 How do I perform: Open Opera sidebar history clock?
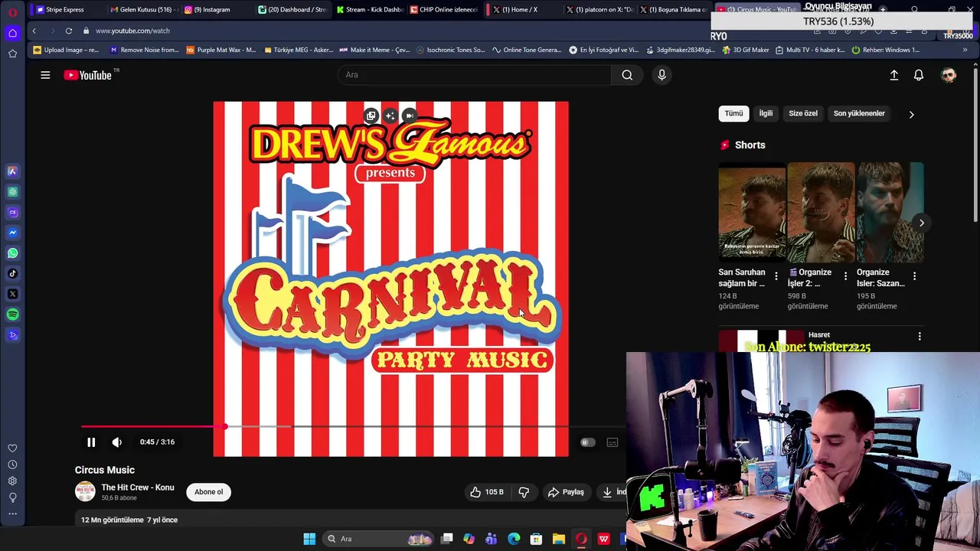click(12, 465)
